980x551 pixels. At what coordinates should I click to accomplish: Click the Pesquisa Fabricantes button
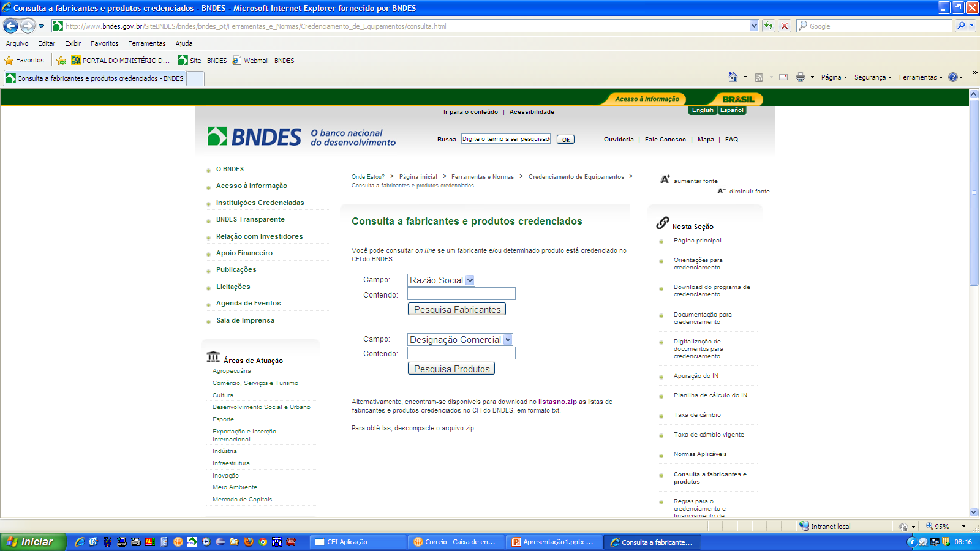457,309
